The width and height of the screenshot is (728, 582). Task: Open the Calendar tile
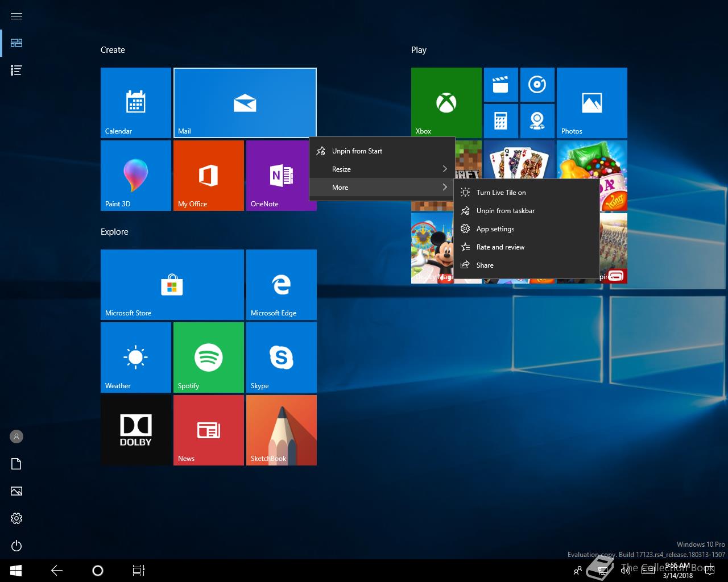[136, 103]
